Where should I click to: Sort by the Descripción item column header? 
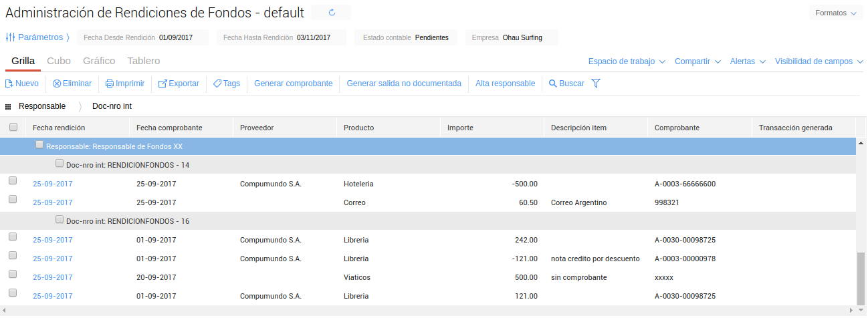pos(595,128)
